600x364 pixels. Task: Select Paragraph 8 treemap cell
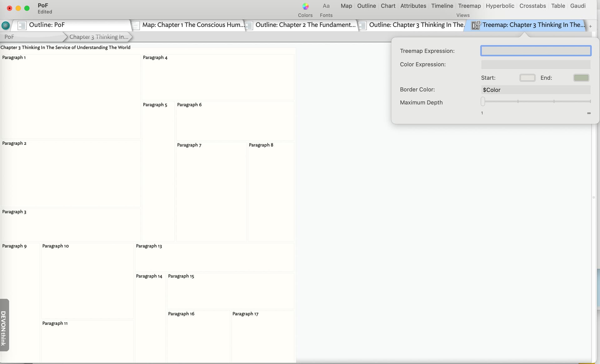pyautogui.click(x=271, y=191)
